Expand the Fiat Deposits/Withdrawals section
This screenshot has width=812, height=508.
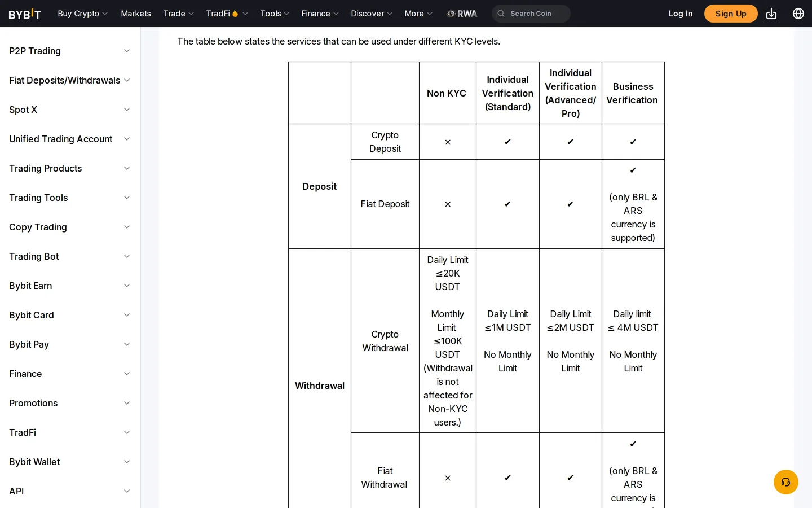click(70, 80)
